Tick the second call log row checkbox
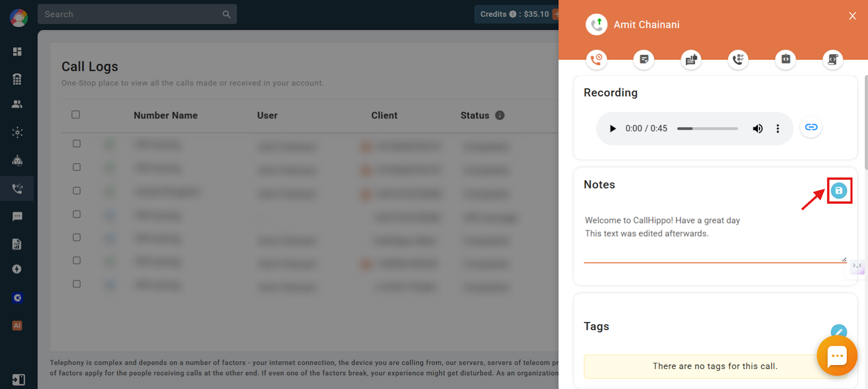The height and width of the screenshot is (389, 868). pyautogui.click(x=76, y=167)
